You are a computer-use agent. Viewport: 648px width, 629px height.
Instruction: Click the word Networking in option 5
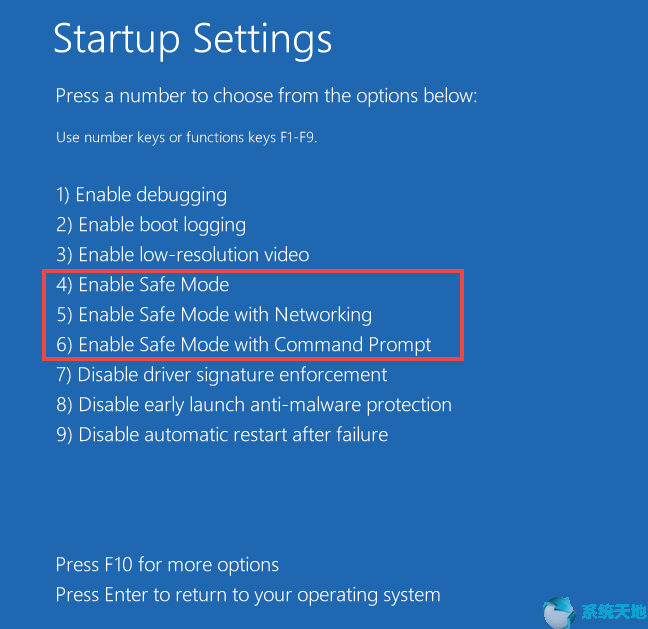pos(324,315)
